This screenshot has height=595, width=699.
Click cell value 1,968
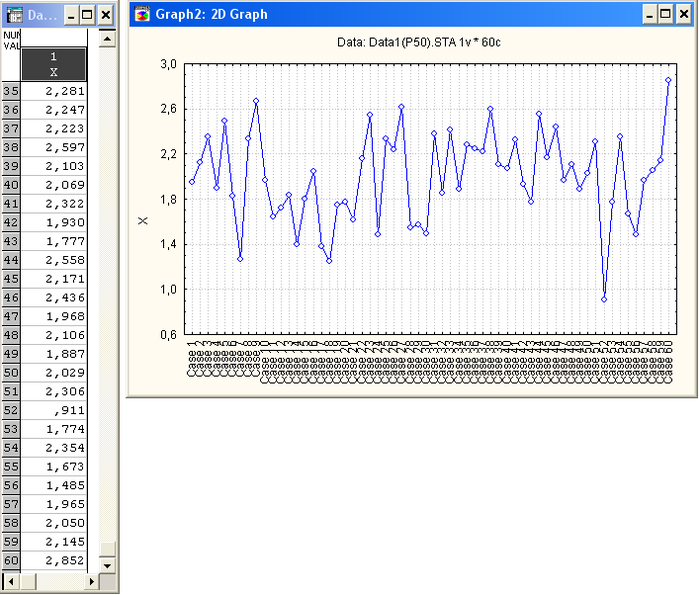(x=53, y=316)
